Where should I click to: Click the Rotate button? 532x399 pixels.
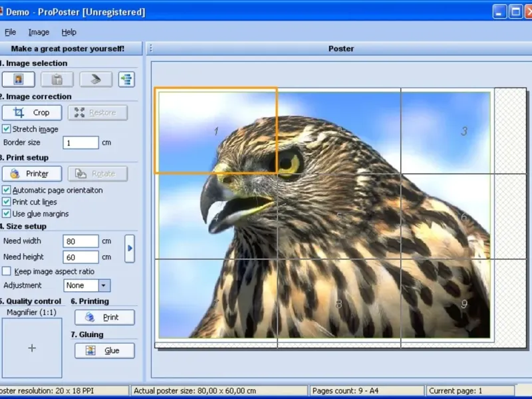98,174
